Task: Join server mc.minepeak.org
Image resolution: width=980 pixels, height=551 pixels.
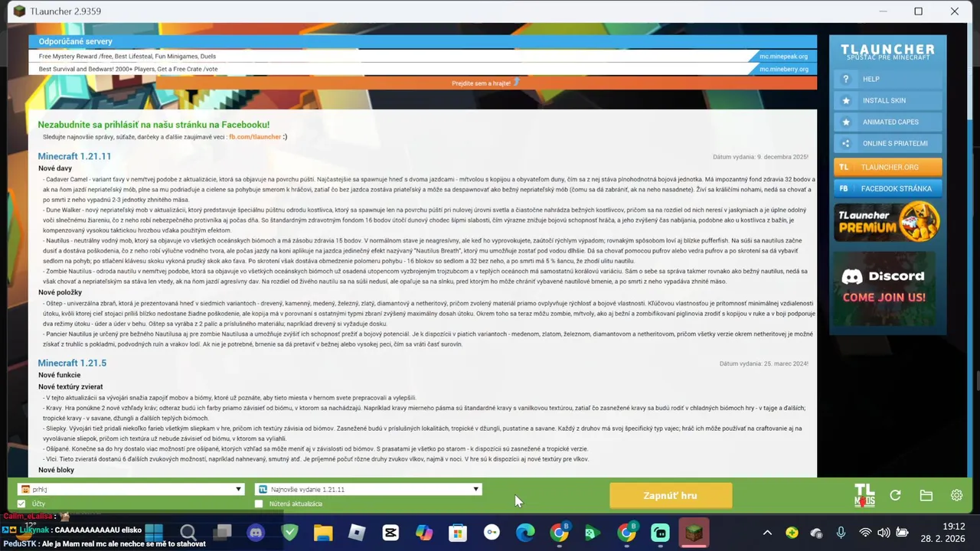Action: tap(783, 56)
